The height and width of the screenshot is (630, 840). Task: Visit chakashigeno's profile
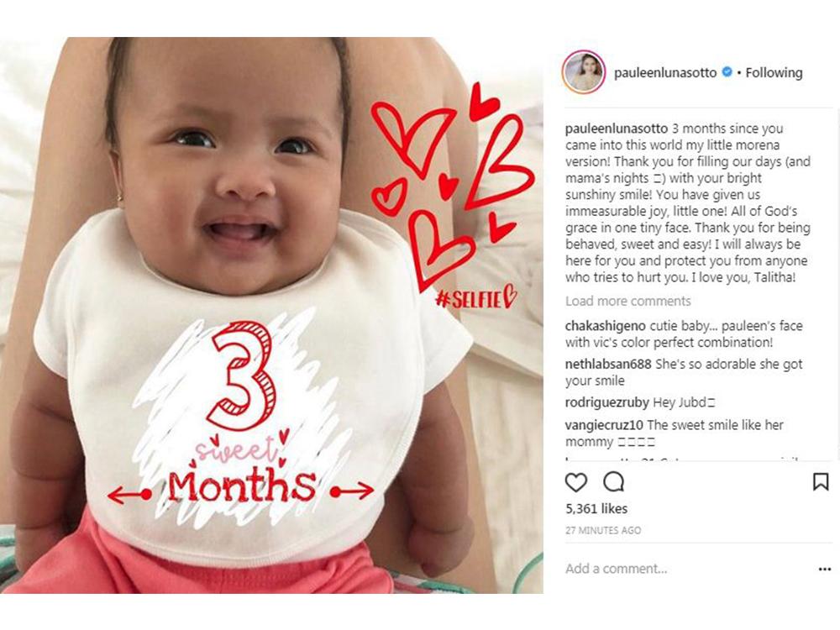pyautogui.click(x=606, y=326)
